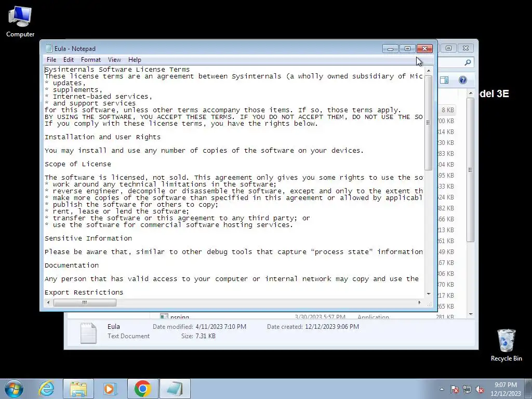
Task: Maximize the Explorer window behind Notepad
Action: 448,48
